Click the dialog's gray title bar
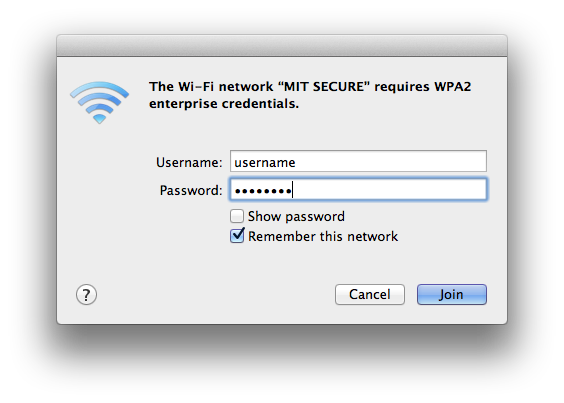The height and width of the screenshot is (403, 564). click(x=282, y=46)
